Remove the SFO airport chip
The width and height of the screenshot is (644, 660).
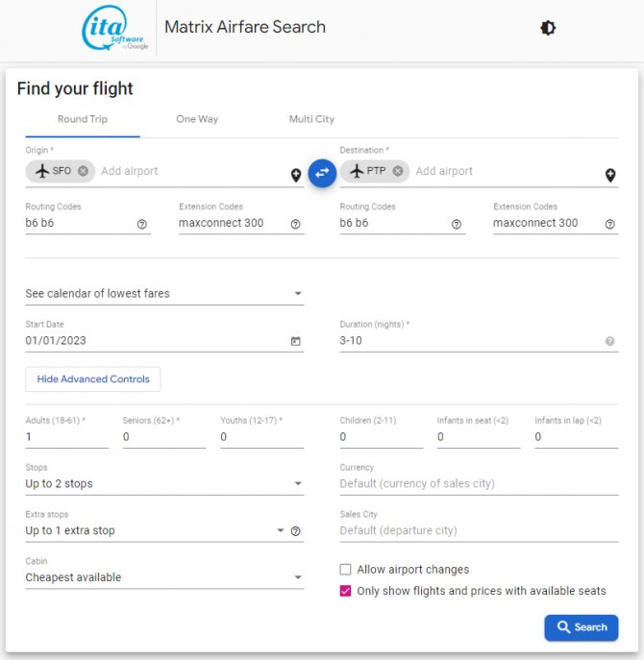tap(83, 171)
